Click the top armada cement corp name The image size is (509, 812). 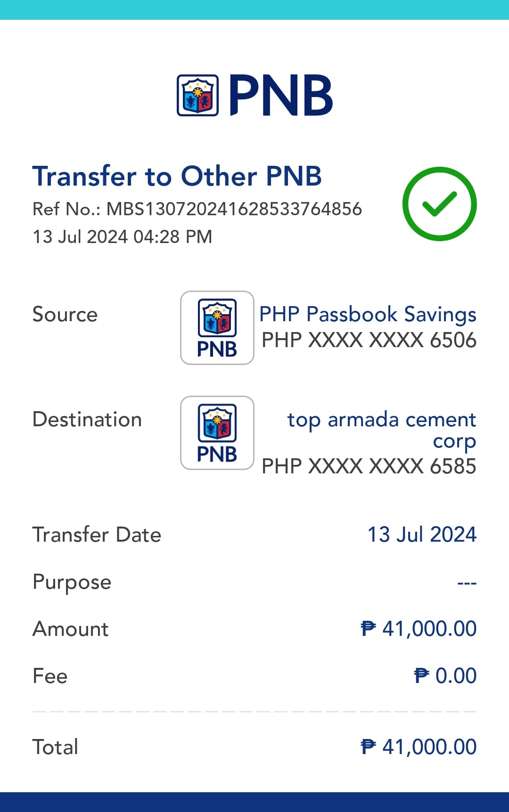382,430
